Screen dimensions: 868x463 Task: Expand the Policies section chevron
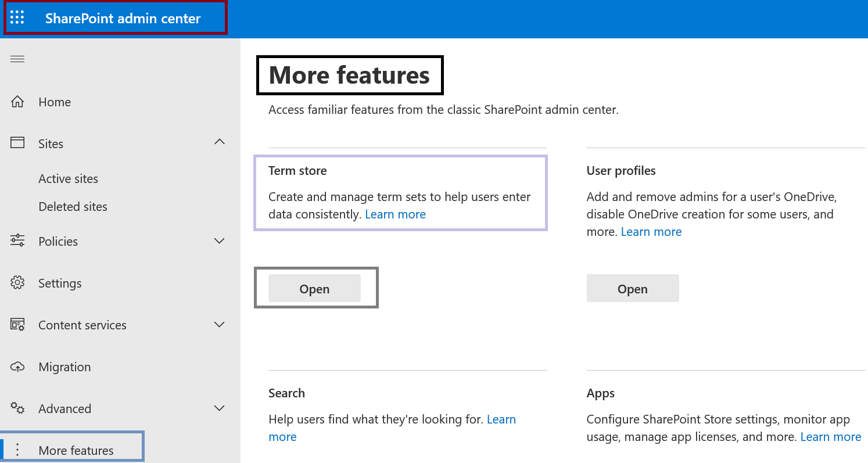220,241
